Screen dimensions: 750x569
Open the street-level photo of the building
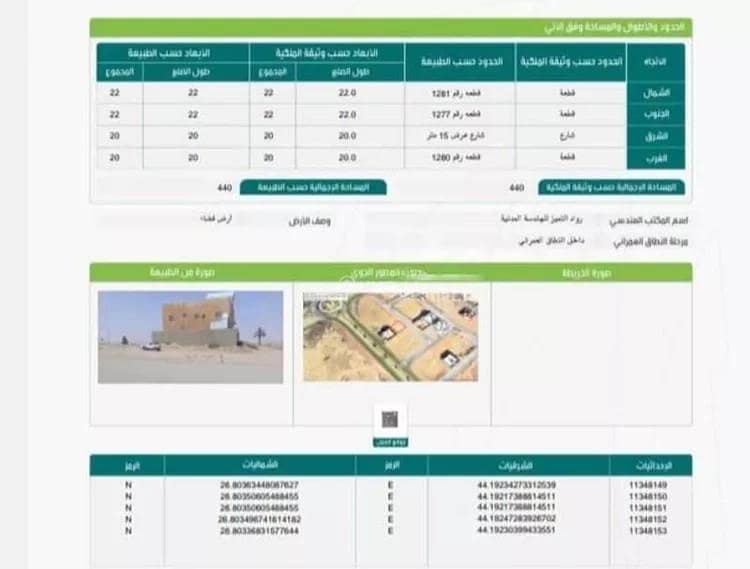point(190,337)
